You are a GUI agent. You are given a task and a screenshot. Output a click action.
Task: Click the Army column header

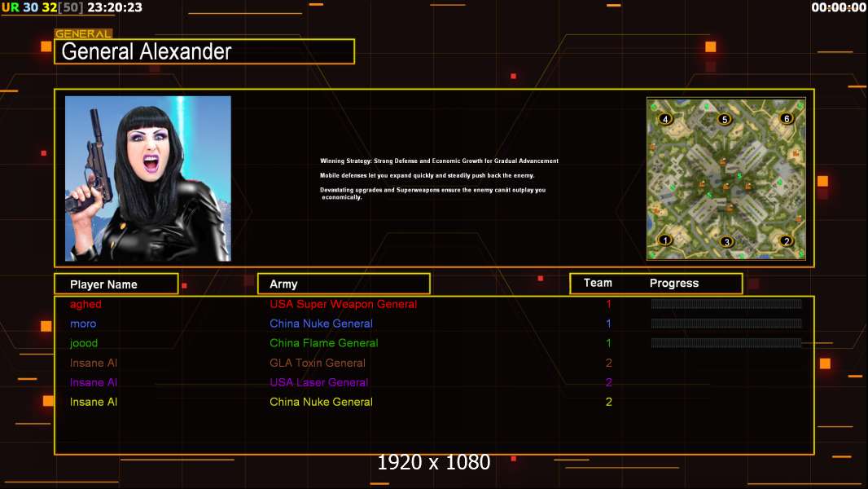point(344,284)
